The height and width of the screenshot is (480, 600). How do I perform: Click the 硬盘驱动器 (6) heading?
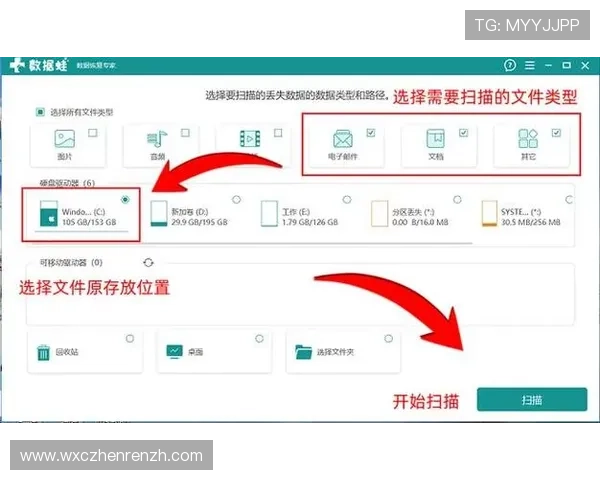click(x=67, y=183)
